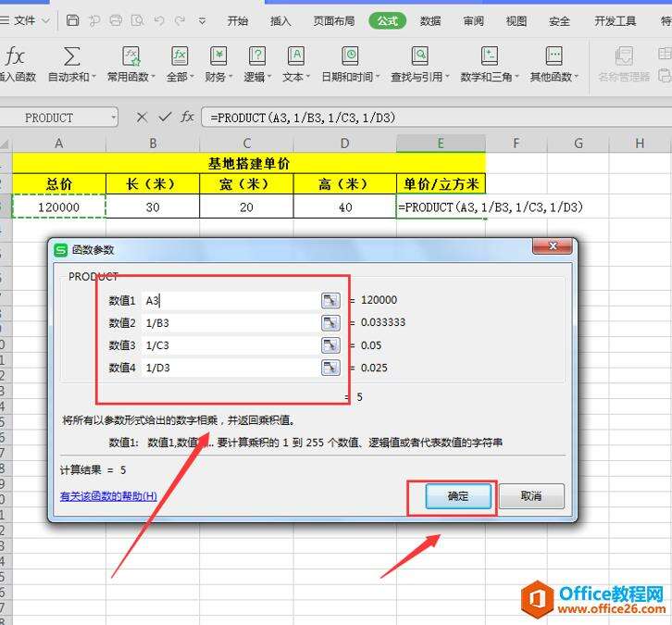The height and width of the screenshot is (625, 672).
Task: Click range selector icon for 数值4
Action: [x=330, y=368]
